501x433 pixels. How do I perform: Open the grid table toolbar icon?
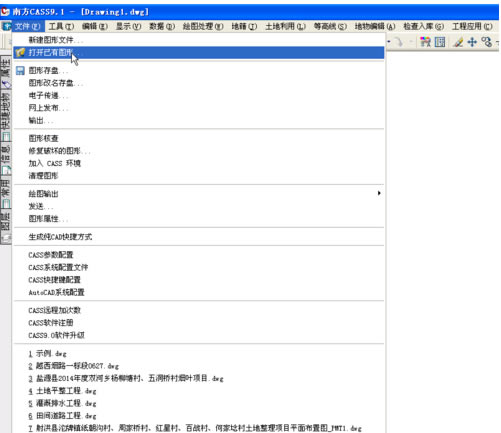(440, 42)
